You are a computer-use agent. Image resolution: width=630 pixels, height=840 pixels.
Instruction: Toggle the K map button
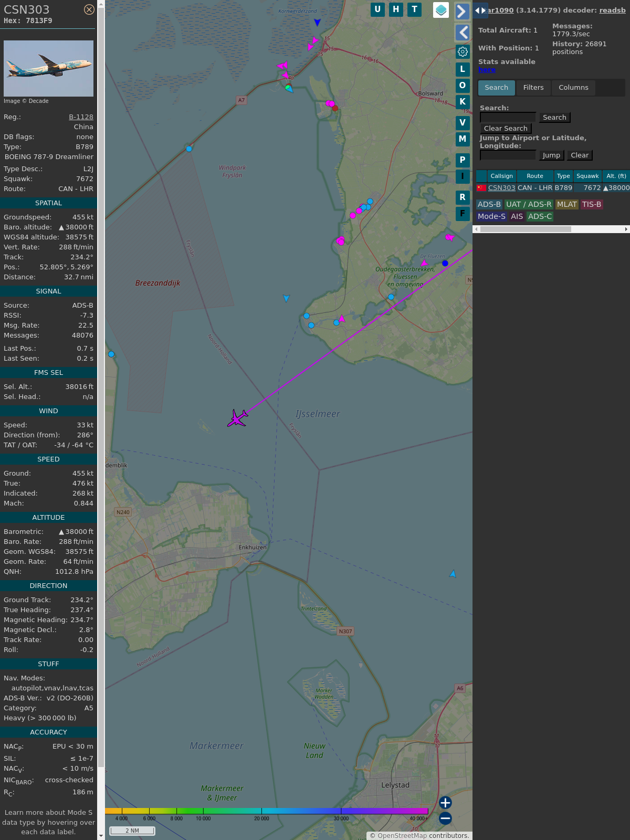tap(463, 102)
